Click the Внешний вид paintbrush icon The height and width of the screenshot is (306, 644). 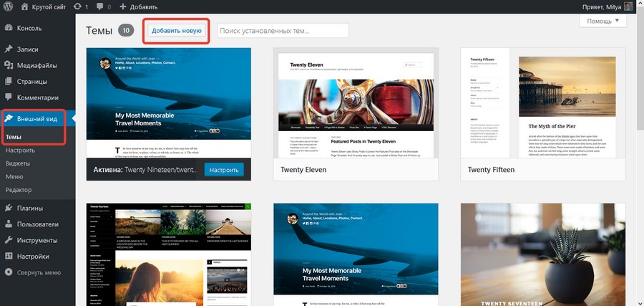9,119
